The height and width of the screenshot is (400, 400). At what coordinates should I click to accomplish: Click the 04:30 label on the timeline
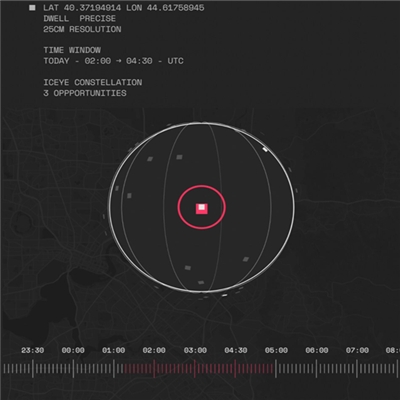coord(236,350)
